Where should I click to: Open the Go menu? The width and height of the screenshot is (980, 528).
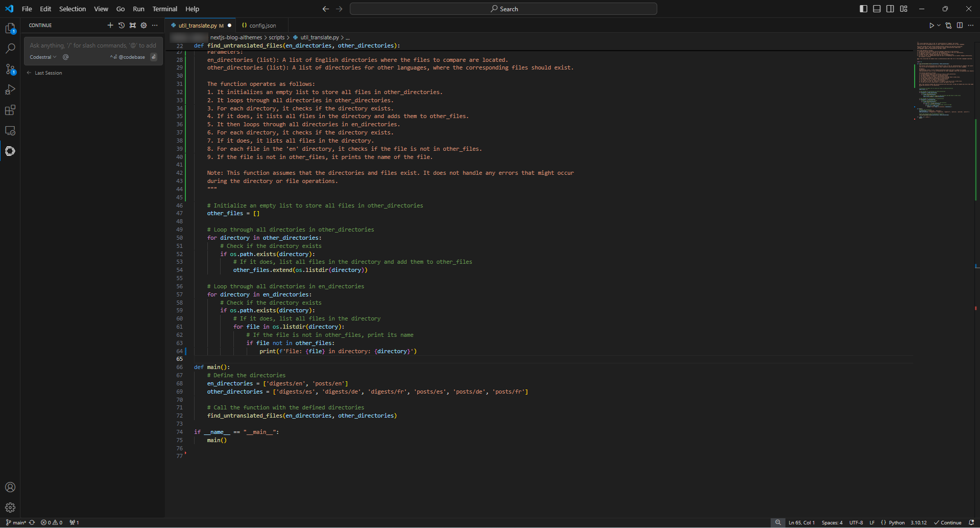121,9
